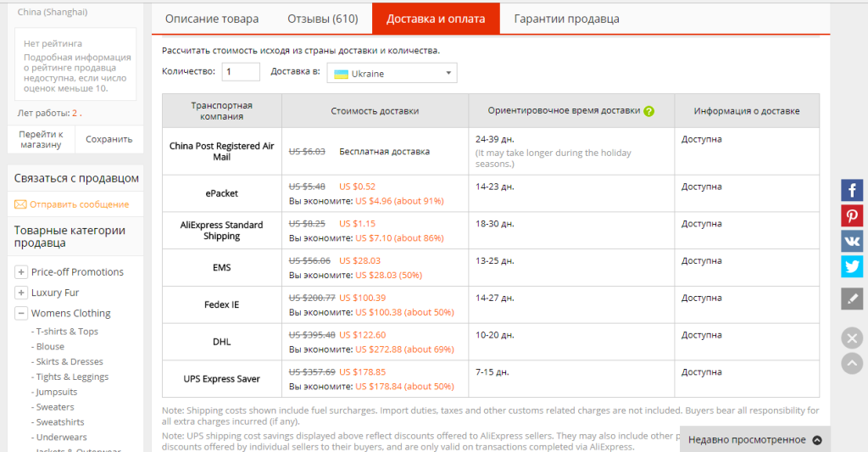Click the envelope icon next to Отправить сообщение
This screenshot has width=868, height=452.
tap(20, 204)
